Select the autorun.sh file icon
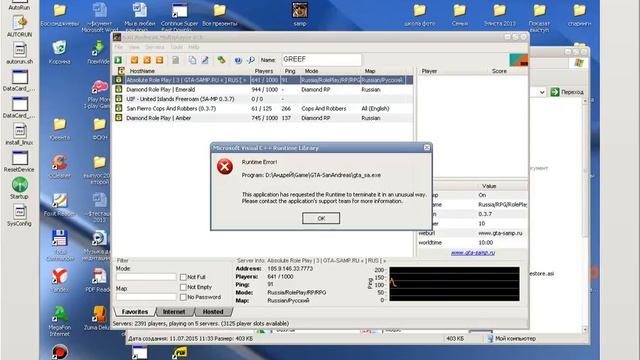640x360 pixels. click(x=19, y=53)
